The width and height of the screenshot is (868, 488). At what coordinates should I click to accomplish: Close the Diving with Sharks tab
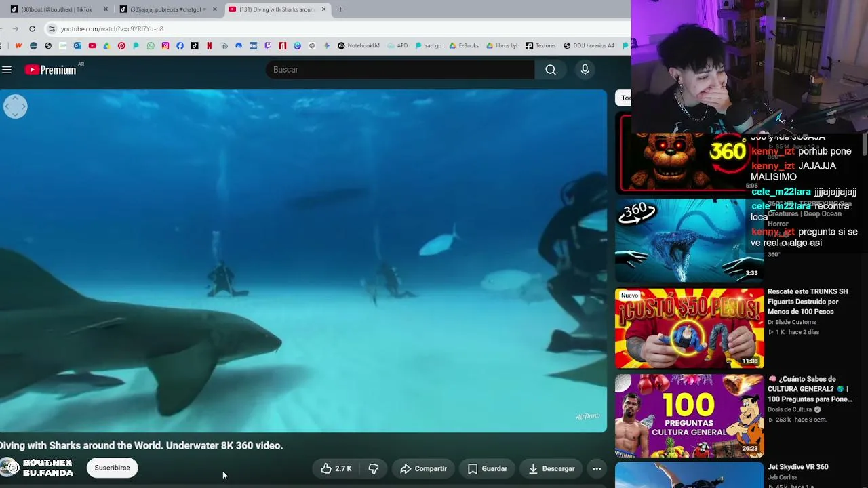coord(323,9)
